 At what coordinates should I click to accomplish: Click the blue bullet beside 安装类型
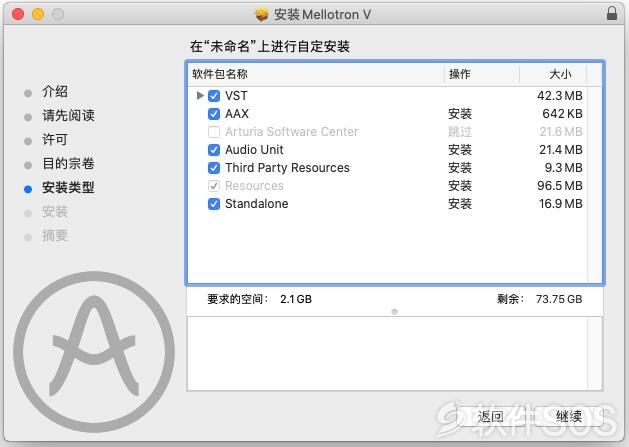pyautogui.click(x=28, y=189)
